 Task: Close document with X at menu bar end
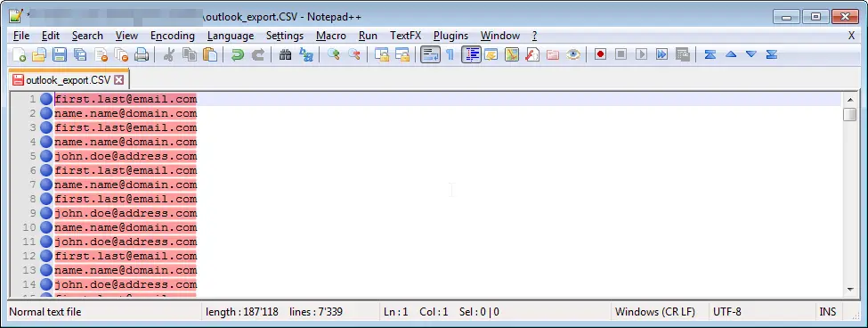click(851, 36)
